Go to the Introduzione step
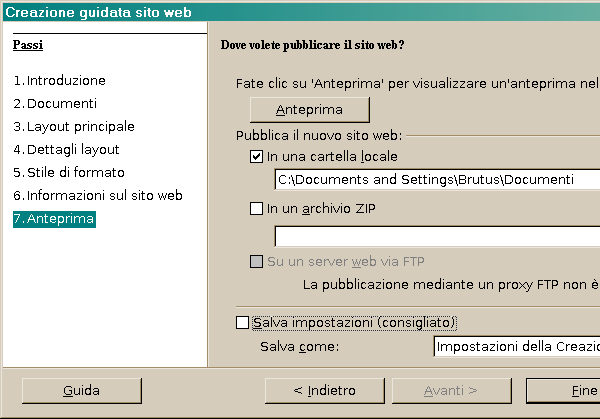Viewport: 600px width, 419px height. (x=59, y=81)
